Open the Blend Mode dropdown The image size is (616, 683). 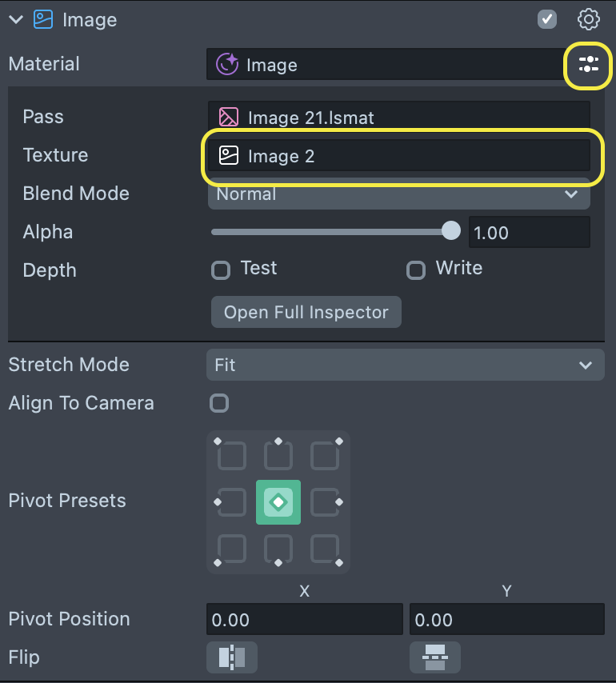(398, 194)
